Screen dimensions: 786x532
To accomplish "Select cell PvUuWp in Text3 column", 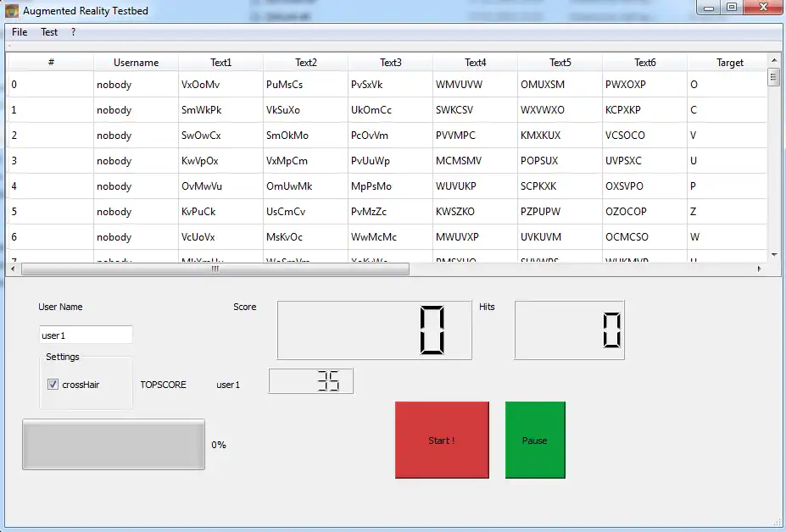I will click(x=390, y=161).
